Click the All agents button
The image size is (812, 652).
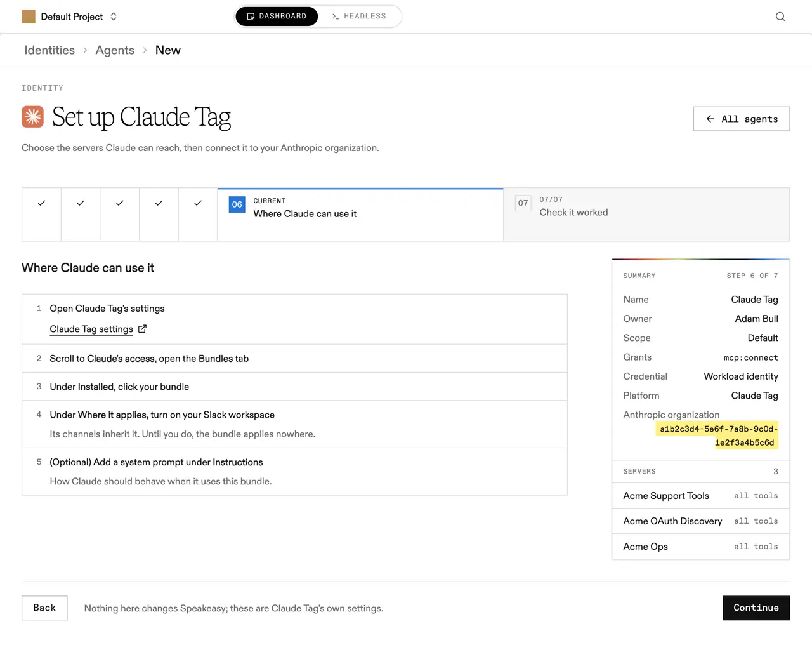click(x=742, y=119)
